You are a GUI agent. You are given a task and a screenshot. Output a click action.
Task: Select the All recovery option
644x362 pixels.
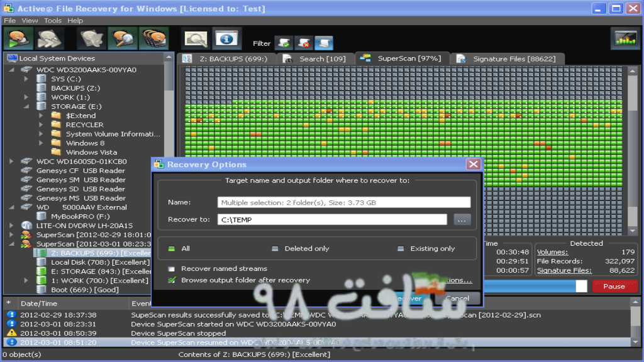pyautogui.click(x=172, y=248)
